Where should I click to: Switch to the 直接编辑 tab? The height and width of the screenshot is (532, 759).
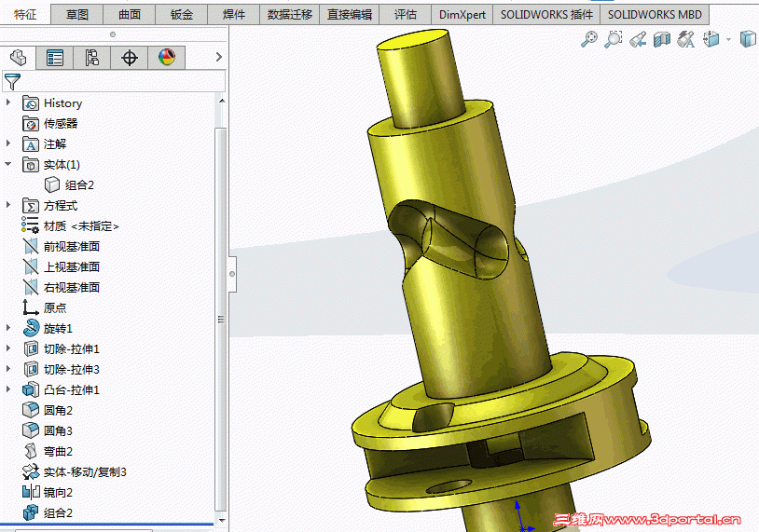[x=350, y=15]
